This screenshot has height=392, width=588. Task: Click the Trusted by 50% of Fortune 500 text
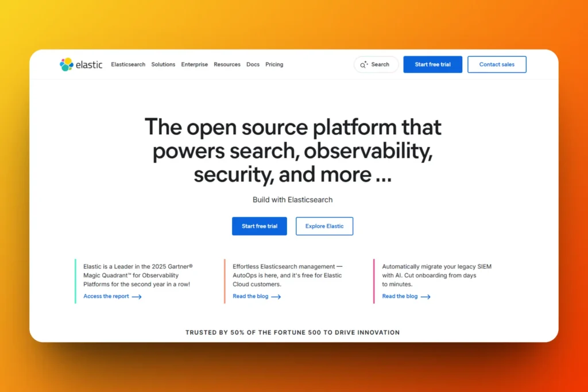click(x=292, y=332)
